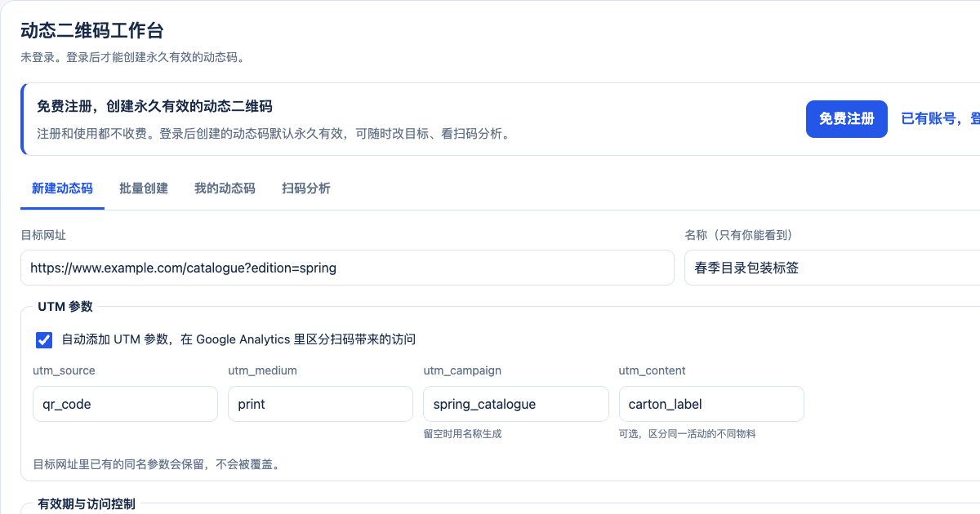
Task: Click the 免费注册 button
Action: coord(847,119)
